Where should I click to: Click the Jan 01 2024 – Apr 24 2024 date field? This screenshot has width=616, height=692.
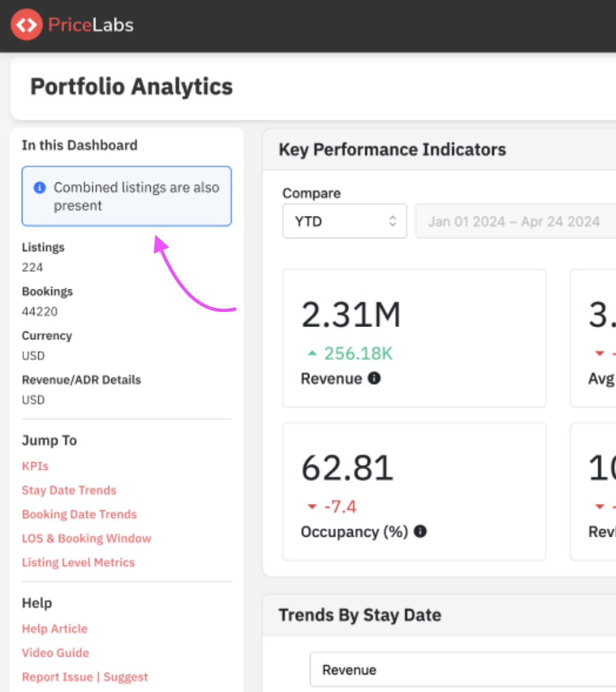click(x=515, y=221)
